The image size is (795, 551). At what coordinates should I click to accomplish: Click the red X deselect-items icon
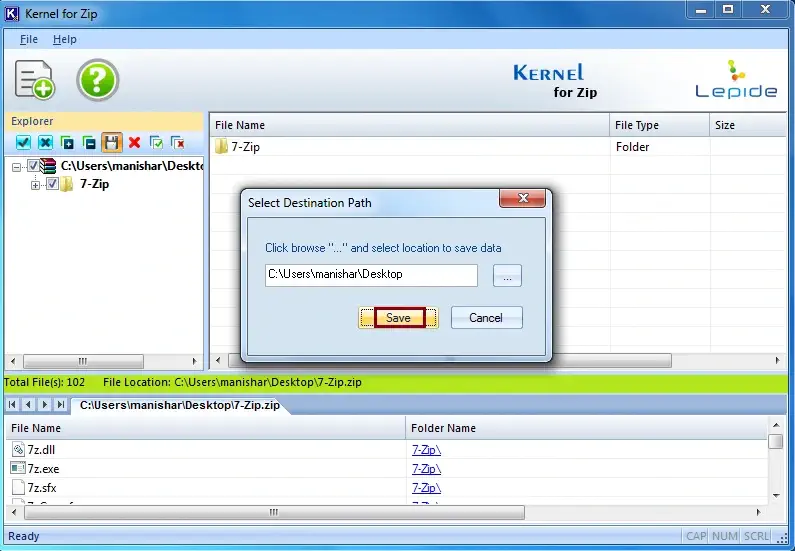[x=178, y=143]
